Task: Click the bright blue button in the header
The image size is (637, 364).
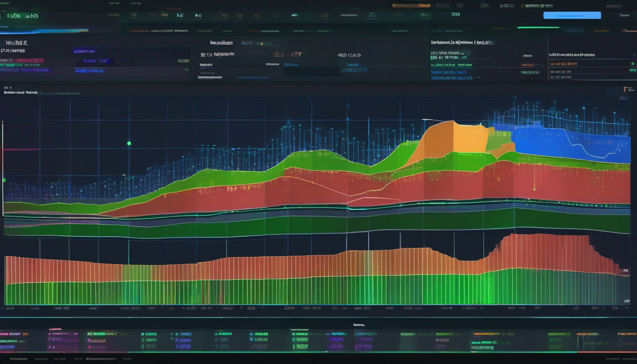Action: pyautogui.click(x=572, y=15)
